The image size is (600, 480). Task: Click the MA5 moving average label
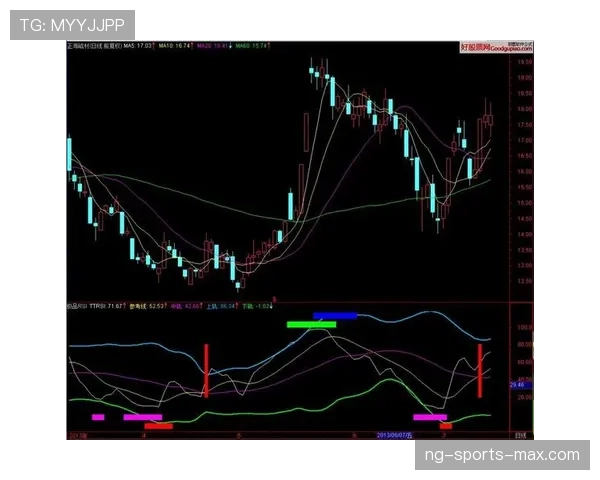click(x=138, y=46)
